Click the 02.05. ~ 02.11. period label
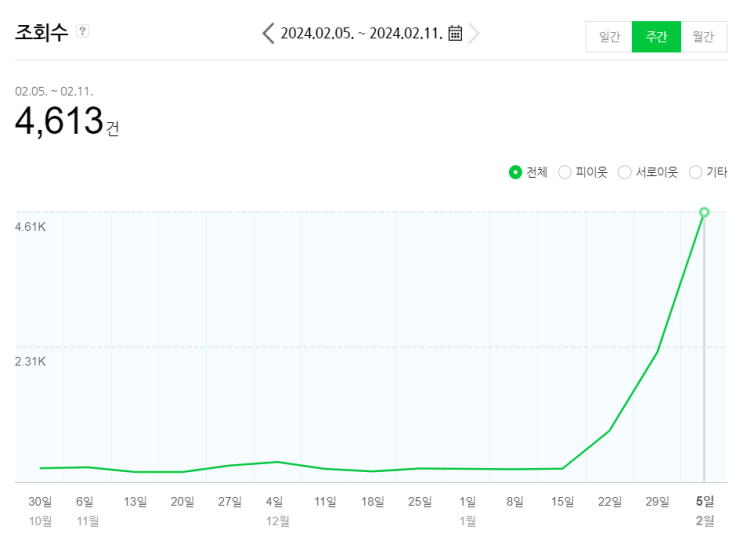Screen dimensions: 743x544 [54, 91]
